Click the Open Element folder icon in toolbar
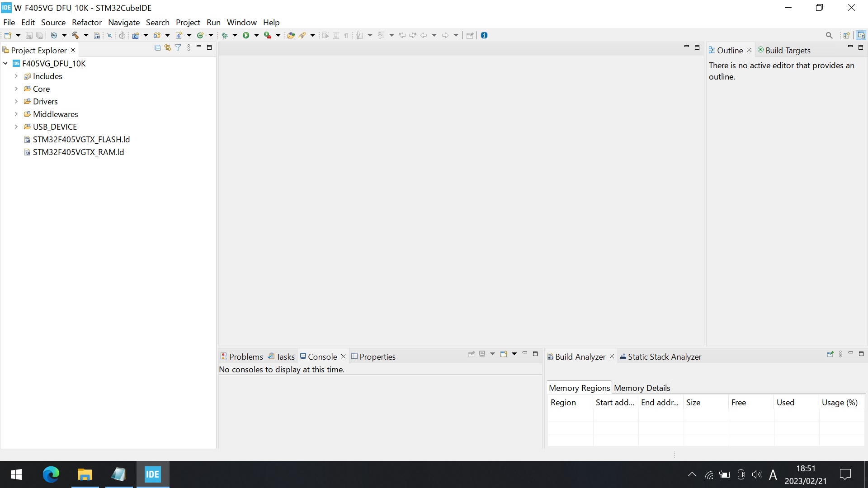The width and height of the screenshot is (868, 488). coord(291,35)
